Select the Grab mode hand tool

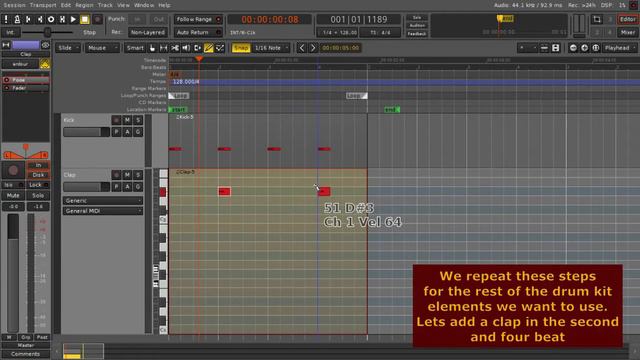coord(152,48)
